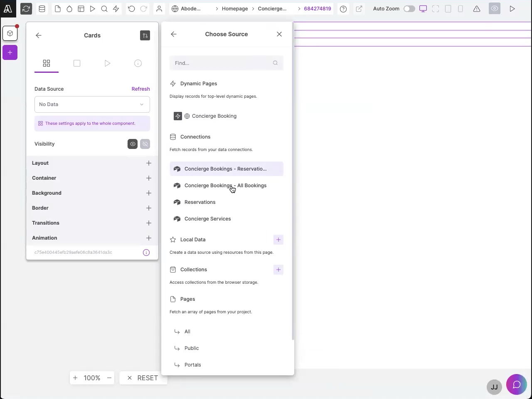The image size is (532, 399).
Task: Open the search magnifier in top toolbar
Action: (x=104, y=9)
